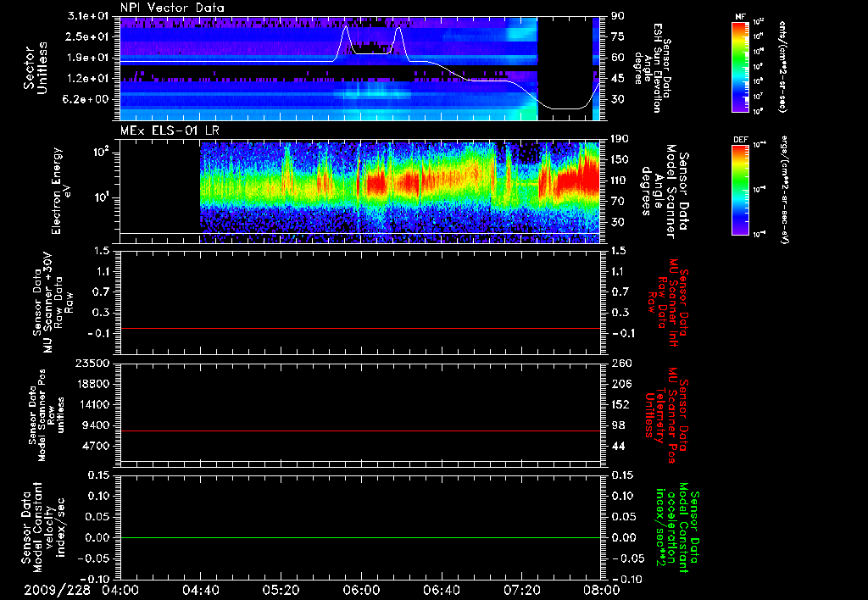
Task: Click the 9400 scanner position tick
Action: click(x=95, y=425)
